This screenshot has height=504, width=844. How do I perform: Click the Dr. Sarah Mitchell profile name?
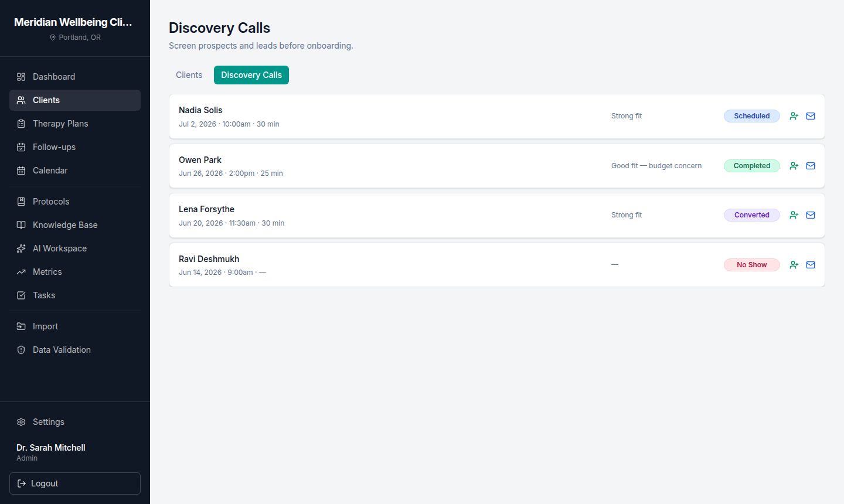[51, 448]
